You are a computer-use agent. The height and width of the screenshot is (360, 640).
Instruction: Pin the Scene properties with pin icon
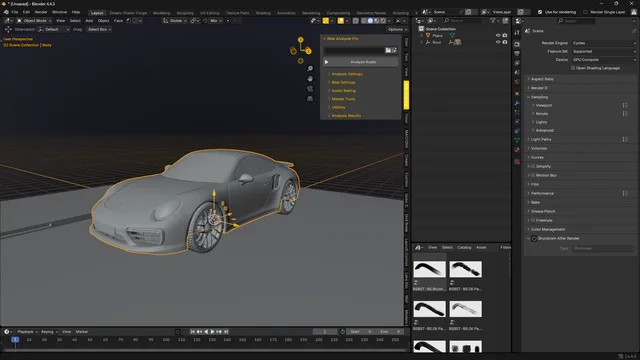[634, 31]
